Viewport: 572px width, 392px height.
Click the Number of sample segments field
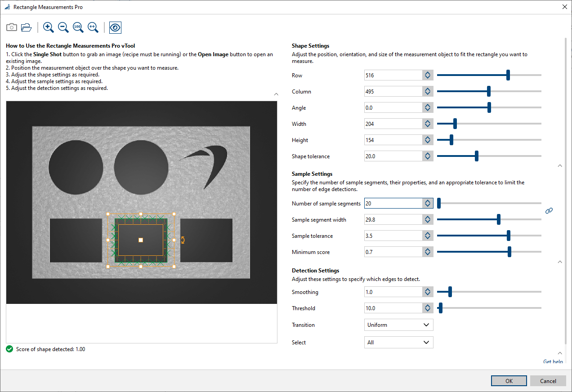click(x=393, y=204)
